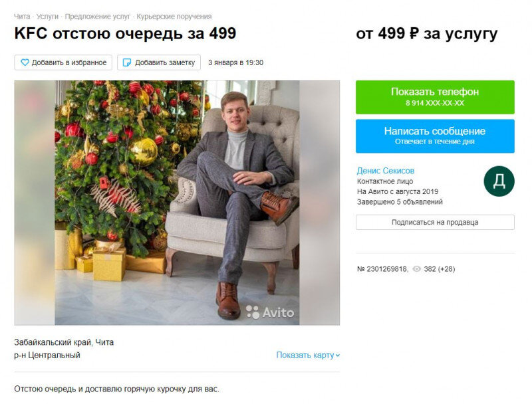Image resolution: width=532 pixels, height=404 pixels.
Task: Click the eye views counter icon
Action: coord(416,269)
